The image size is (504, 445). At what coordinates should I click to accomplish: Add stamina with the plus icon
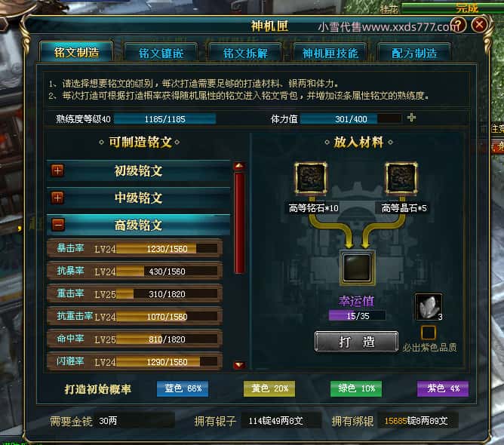(411, 118)
